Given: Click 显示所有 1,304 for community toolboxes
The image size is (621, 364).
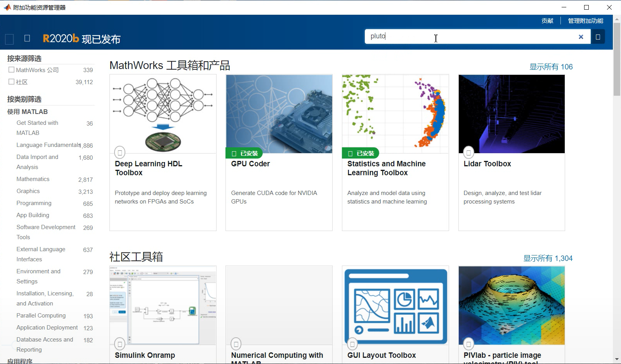Looking at the screenshot, I should click(548, 258).
